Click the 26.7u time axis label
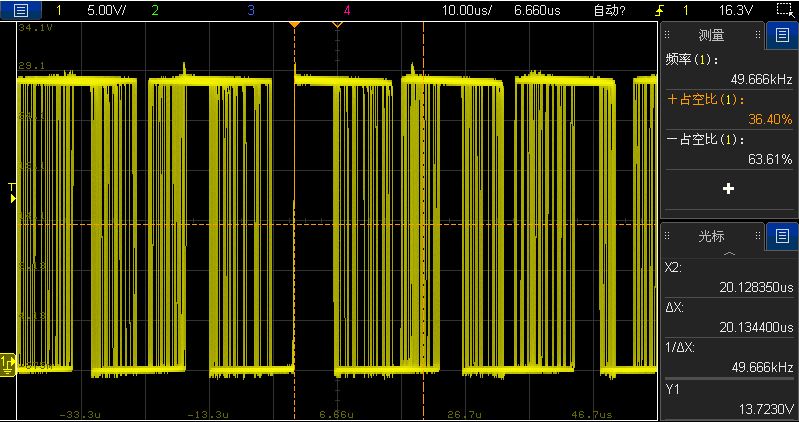Viewport: 799px width, 422px height. click(x=464, y=415)
